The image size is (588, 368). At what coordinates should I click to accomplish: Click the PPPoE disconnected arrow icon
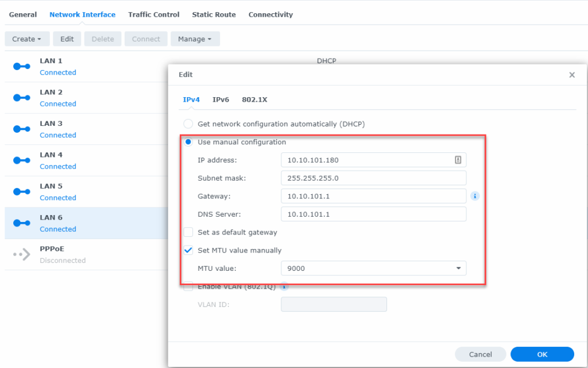tap(21, 254)
